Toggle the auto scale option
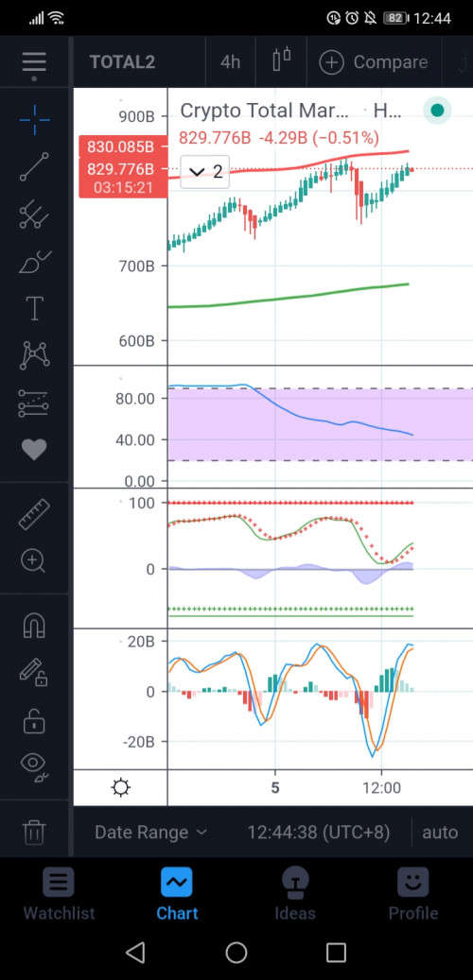Image resolution: width=473 pixels, height=980 pixels. click(x=440, y=832)
